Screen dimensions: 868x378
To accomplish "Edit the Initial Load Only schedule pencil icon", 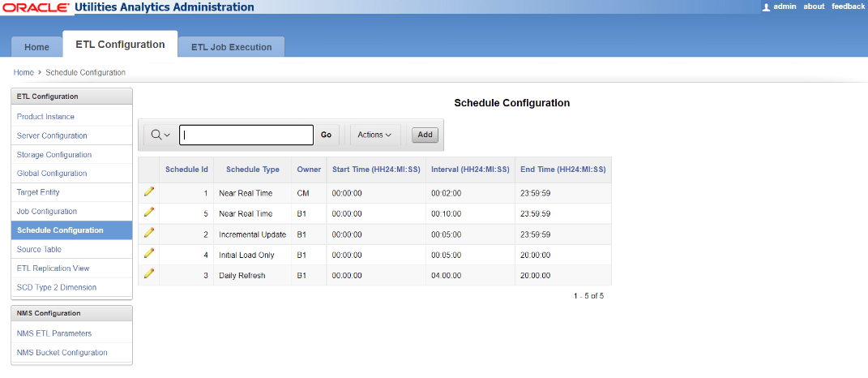I will point(148,253).
